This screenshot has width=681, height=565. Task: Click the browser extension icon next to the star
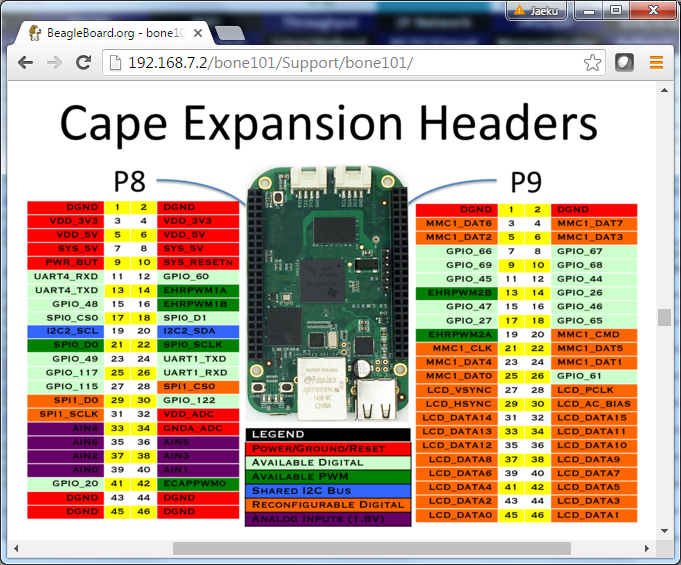point(625,63)
